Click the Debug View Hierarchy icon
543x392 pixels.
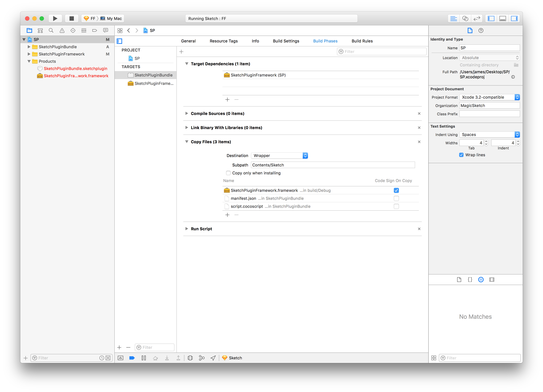190,358
